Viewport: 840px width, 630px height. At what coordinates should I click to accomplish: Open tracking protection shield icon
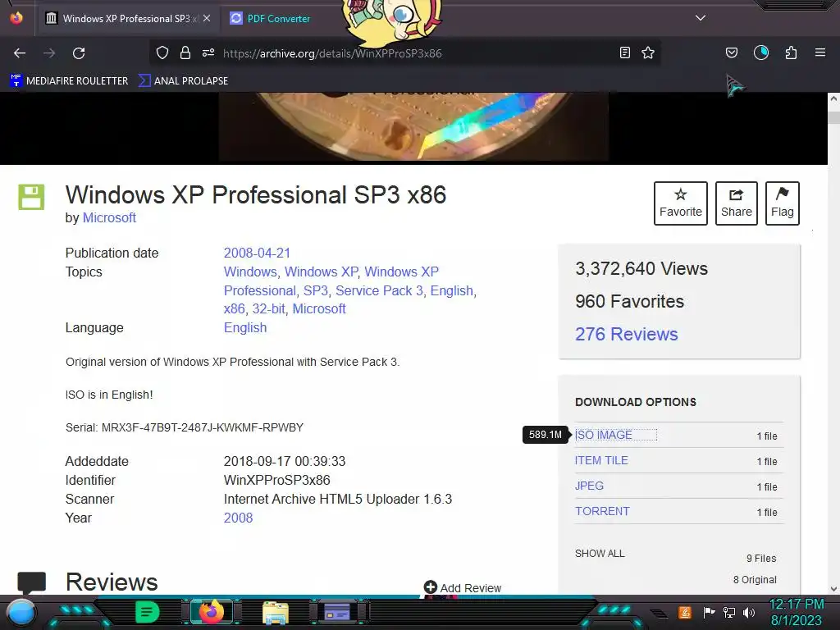tap(162, 52)
